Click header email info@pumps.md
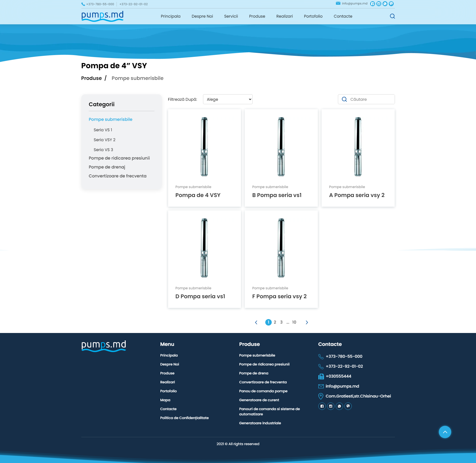 355,3
